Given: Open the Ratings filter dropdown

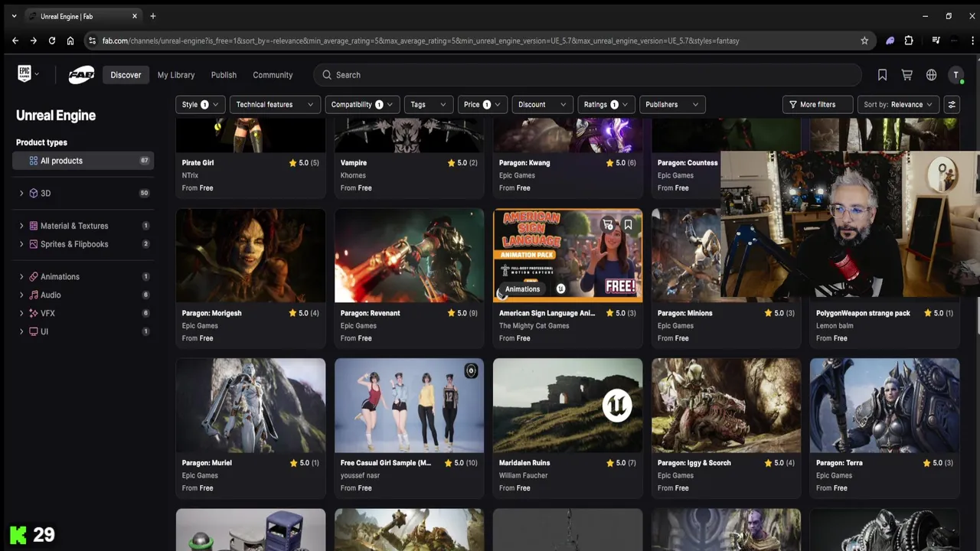Looking at the screenshot, I should (606, 105).
